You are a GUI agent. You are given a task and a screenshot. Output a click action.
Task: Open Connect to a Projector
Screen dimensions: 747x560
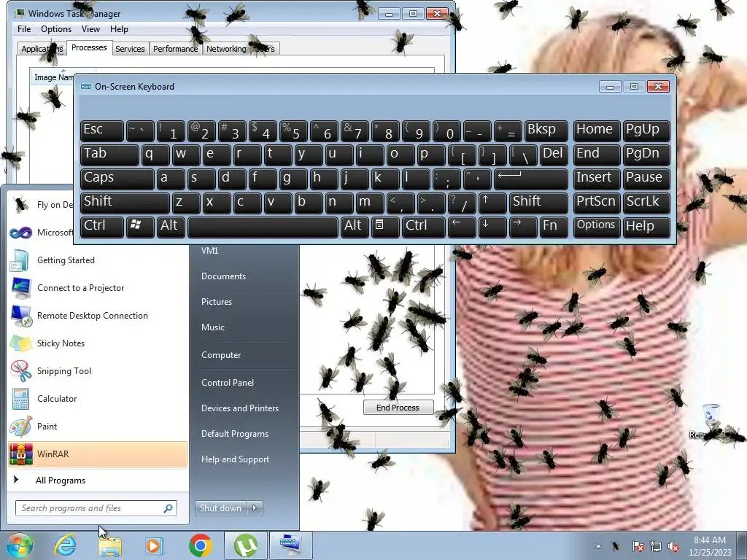(x=98, y=288)
